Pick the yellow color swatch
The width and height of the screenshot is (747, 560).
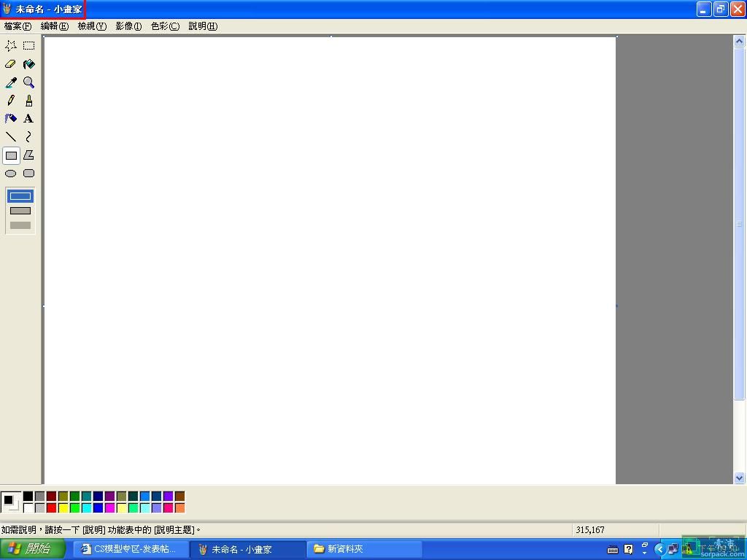tap(63, 508)
